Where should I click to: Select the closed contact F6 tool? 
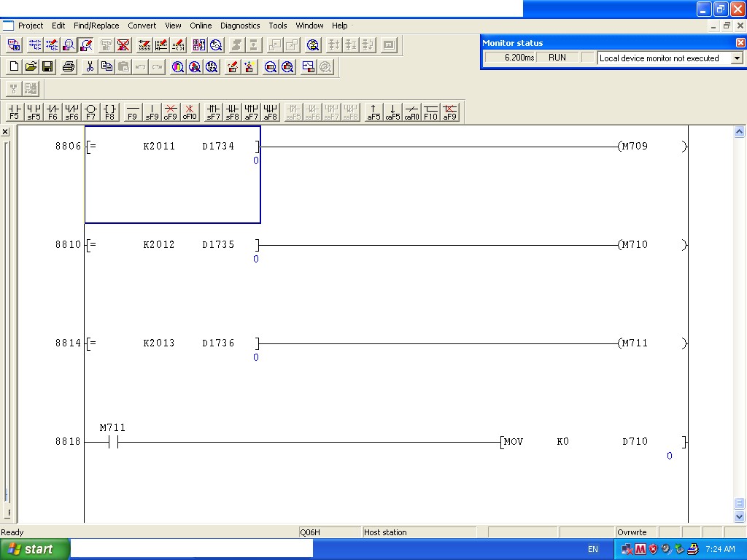tap(52, 112)
